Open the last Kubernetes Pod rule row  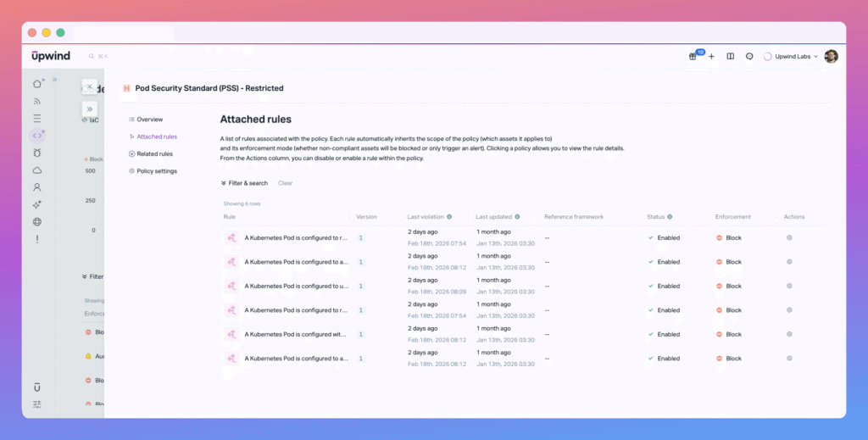click(x=296, y=359)
